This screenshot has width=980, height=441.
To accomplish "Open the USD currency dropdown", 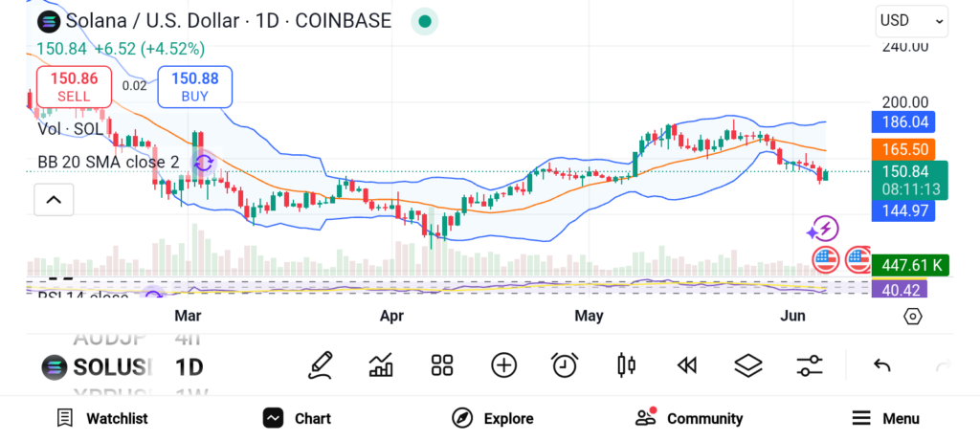I will click(x=912, y=21).
